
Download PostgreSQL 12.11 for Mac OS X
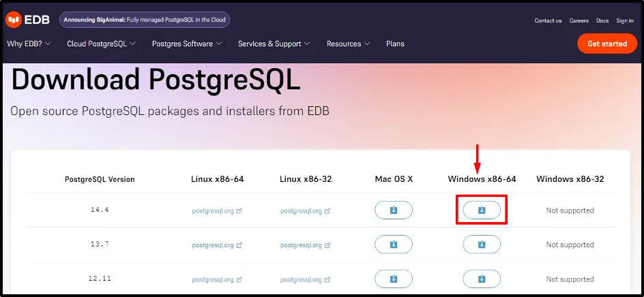pos(394,279)
